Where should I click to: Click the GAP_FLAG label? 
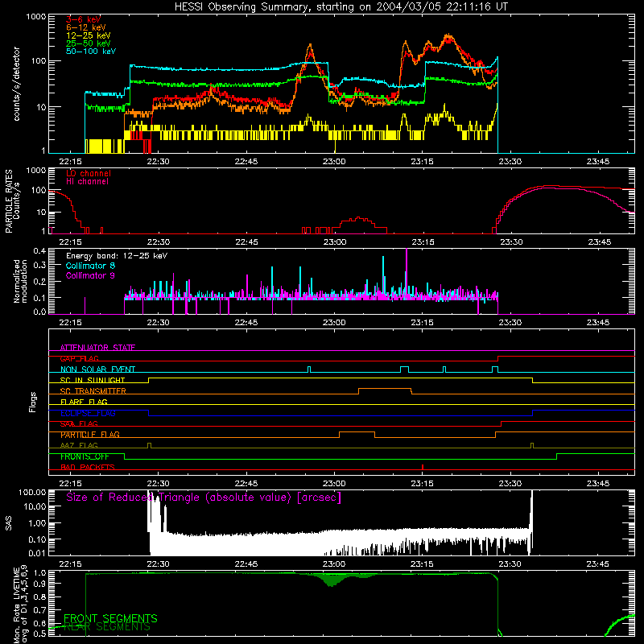click(79, 358)
